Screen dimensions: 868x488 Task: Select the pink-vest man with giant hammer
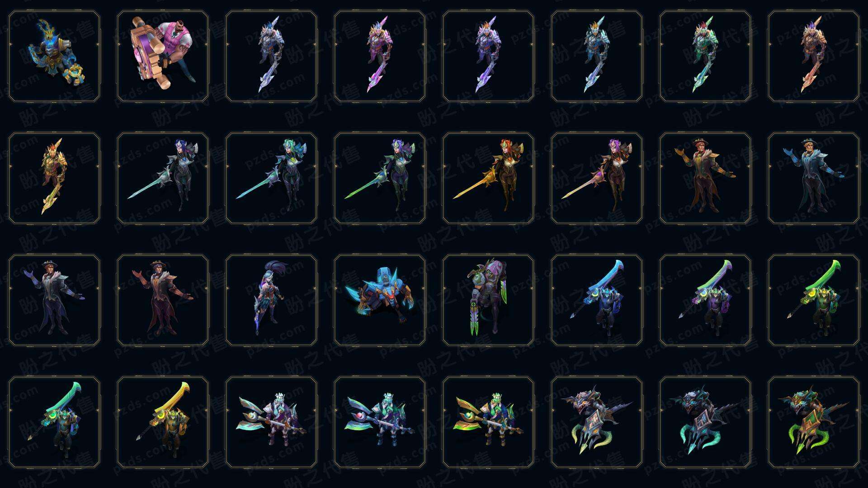pos(163,56)
